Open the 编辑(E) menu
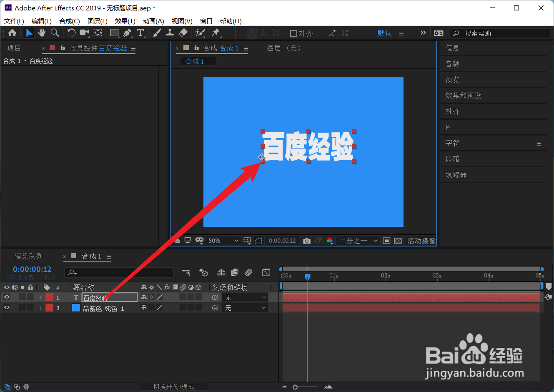 click(x=42, y=21)
